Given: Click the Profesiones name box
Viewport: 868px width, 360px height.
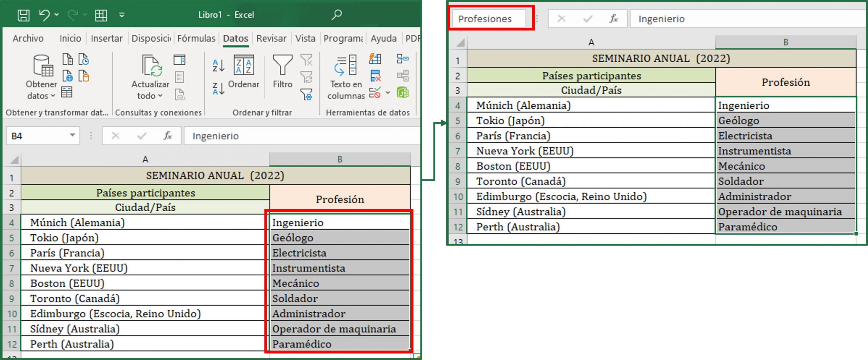Looking at the screenshot, I should tap(489, 19).
